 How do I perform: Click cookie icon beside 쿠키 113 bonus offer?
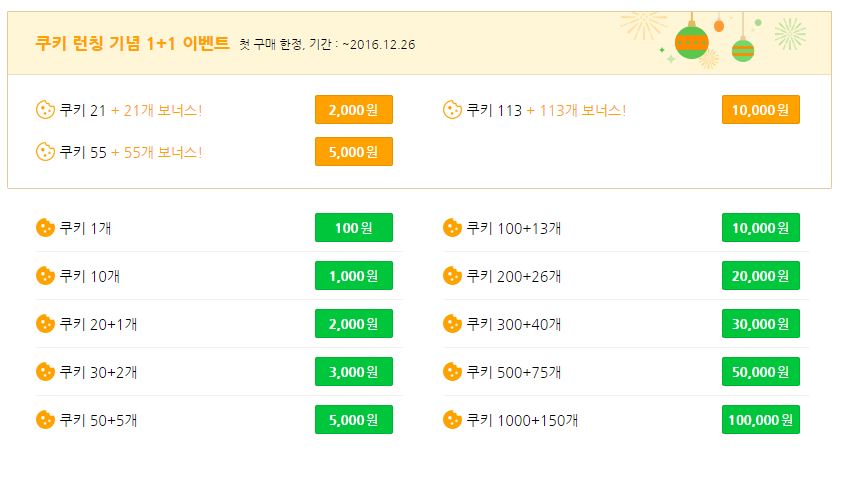click(452, 109)
